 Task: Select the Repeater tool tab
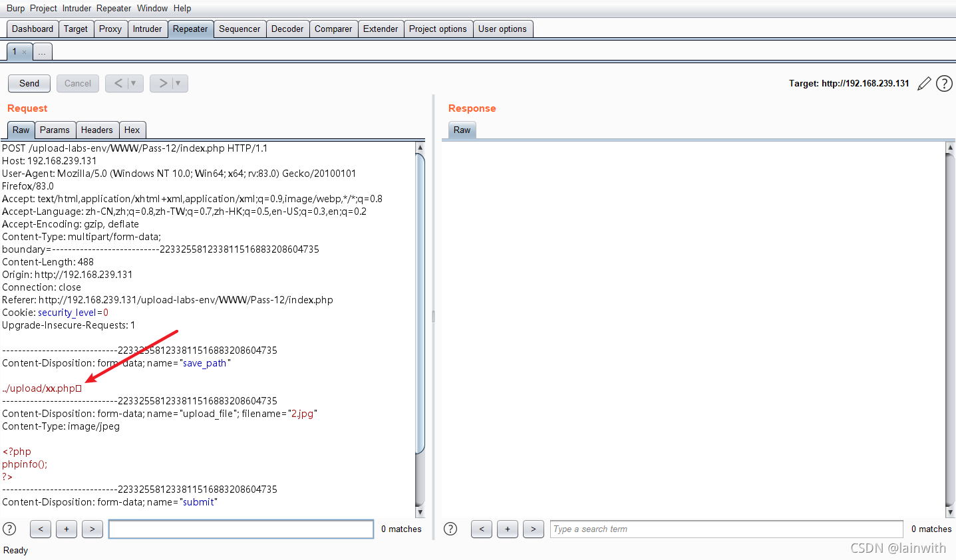[190, 29]
